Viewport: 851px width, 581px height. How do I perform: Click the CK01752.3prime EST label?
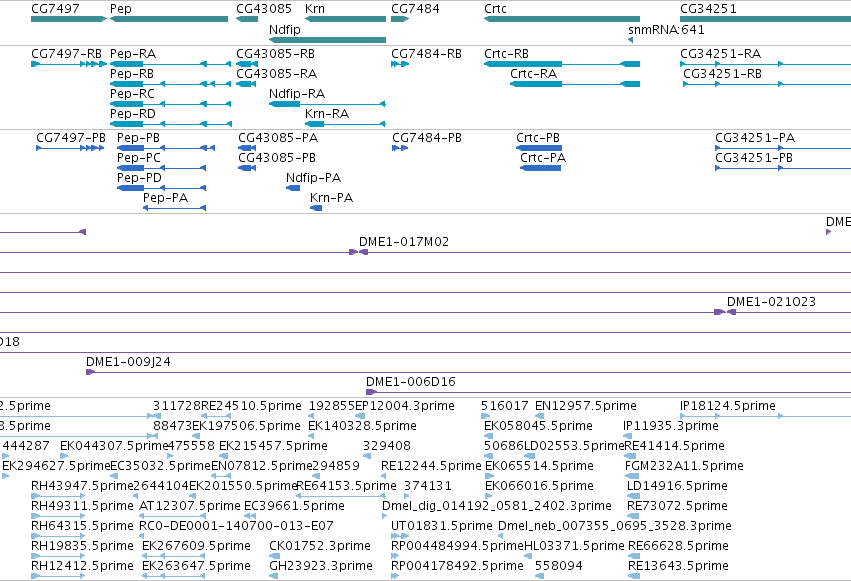coord(320,546)
